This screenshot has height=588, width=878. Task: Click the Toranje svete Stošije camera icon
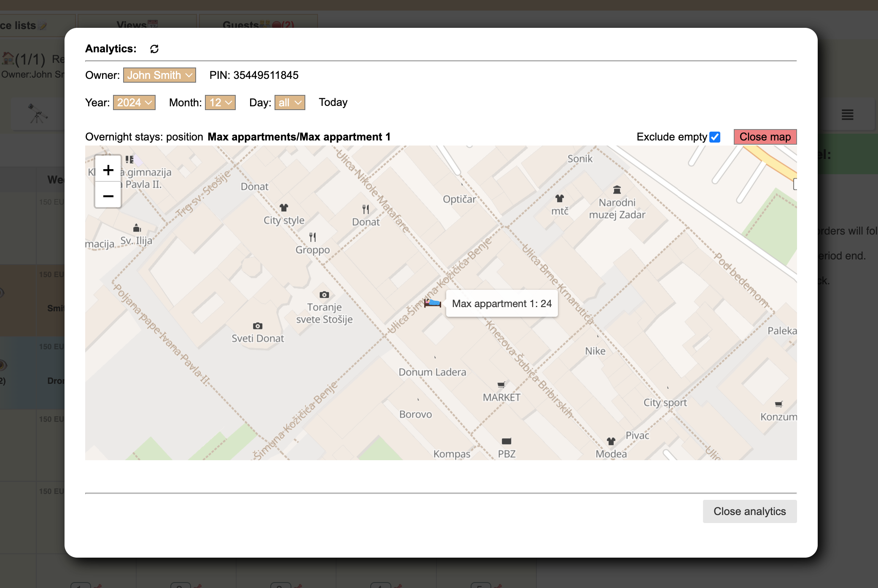324,294
